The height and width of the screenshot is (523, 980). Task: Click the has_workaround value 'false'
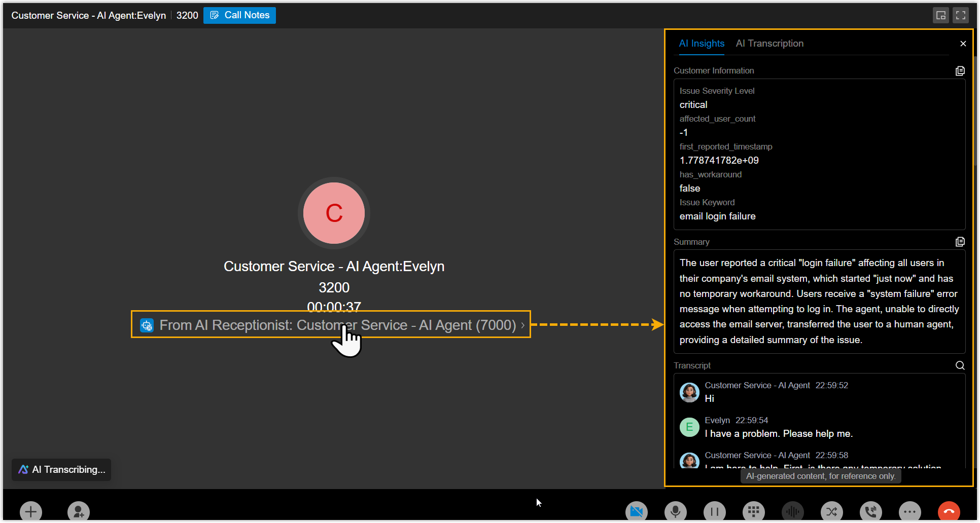click(x=690, y=189)
